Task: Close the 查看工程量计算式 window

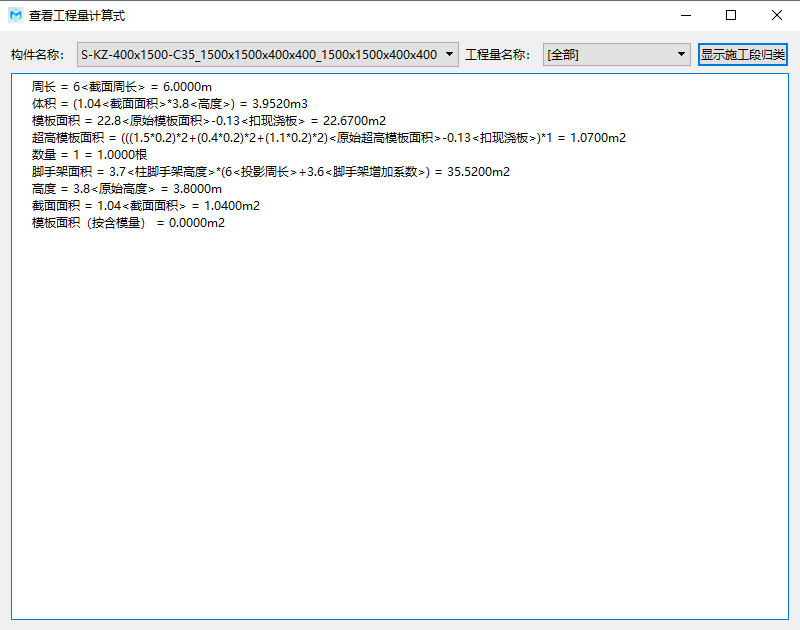Action: point(777,15)
